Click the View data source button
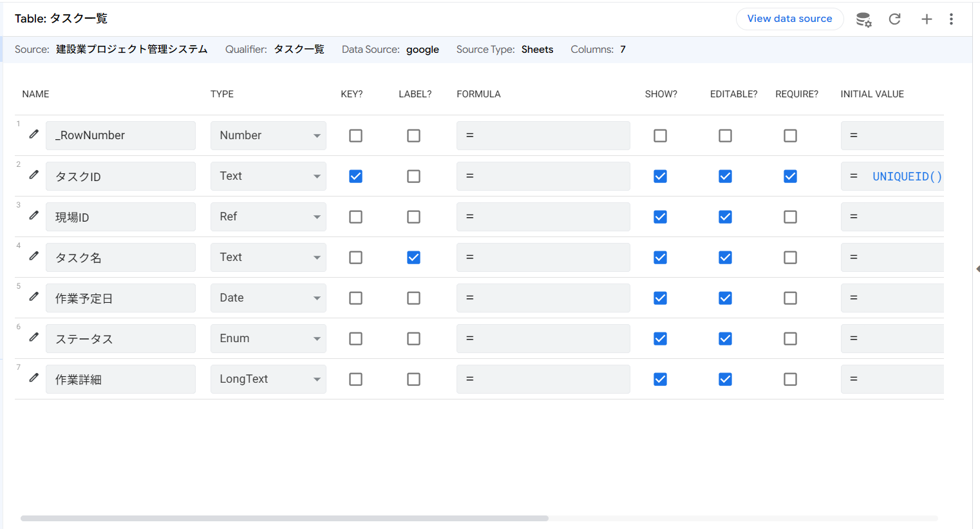The height and width of the screenshot is (529, 980). [x=789, y=19]
